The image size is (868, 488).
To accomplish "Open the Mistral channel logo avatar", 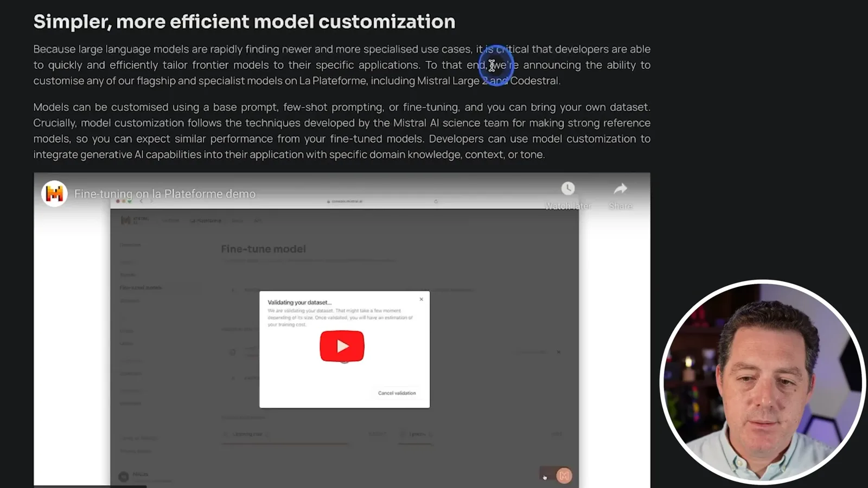I will click(54, 194).
